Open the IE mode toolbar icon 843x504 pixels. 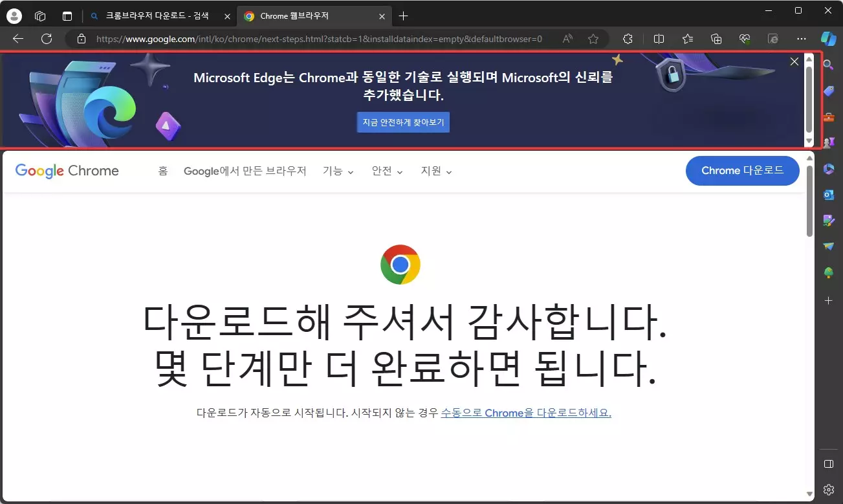click(x=773, y=39)
